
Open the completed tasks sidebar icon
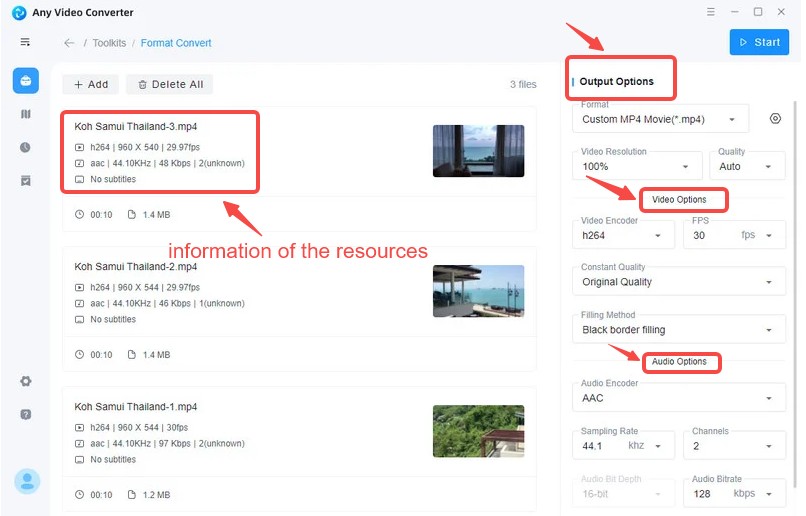click(26, 180)
